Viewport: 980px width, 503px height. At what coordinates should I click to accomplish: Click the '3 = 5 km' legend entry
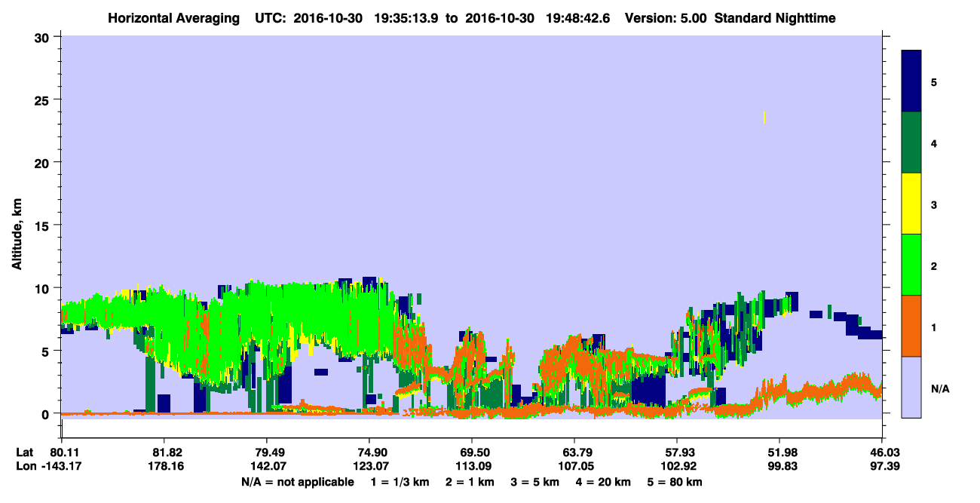pyautogui.click(x=534, y=482)
